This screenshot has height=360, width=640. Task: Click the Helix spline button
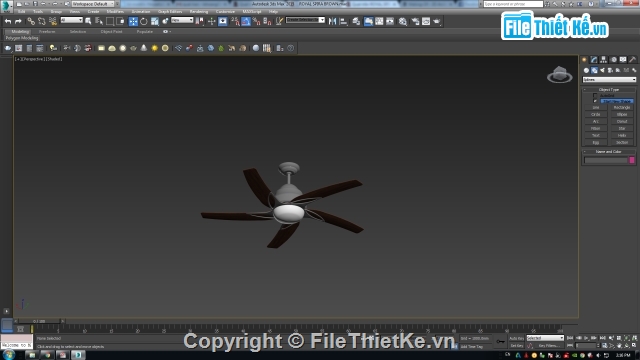(622, 135)
